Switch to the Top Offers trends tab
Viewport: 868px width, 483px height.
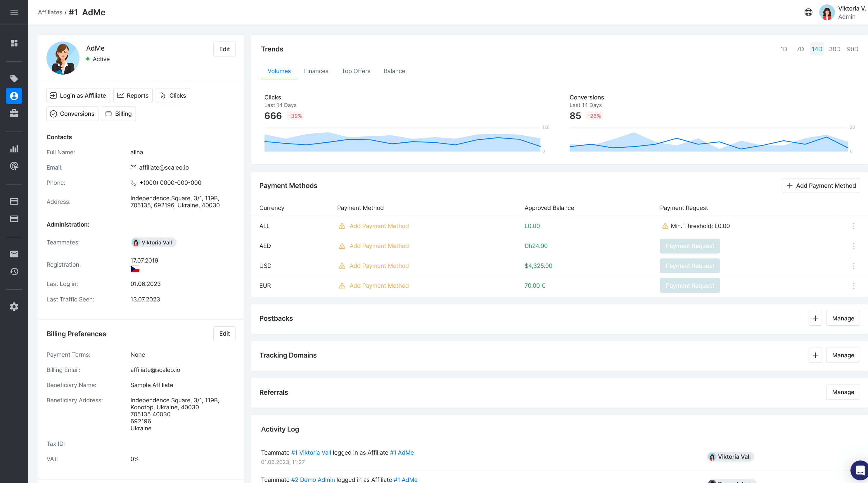355,71
